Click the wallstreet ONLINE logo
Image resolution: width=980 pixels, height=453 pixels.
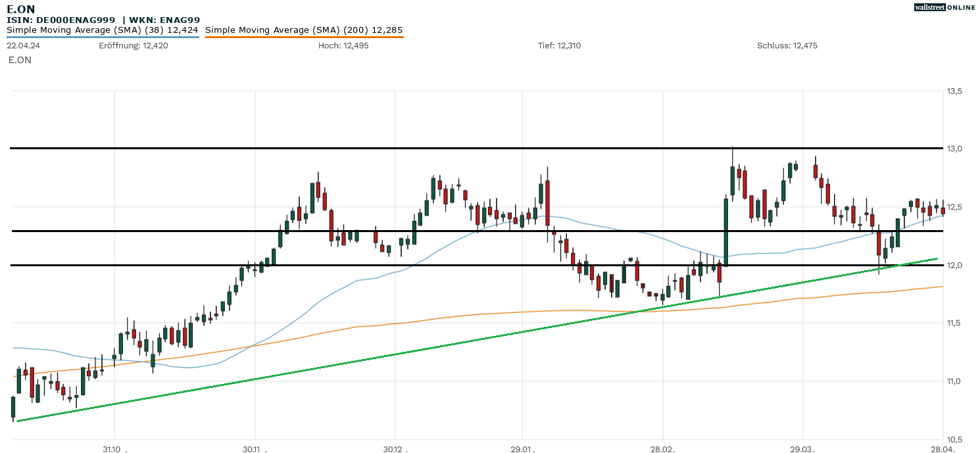point(944,7)
